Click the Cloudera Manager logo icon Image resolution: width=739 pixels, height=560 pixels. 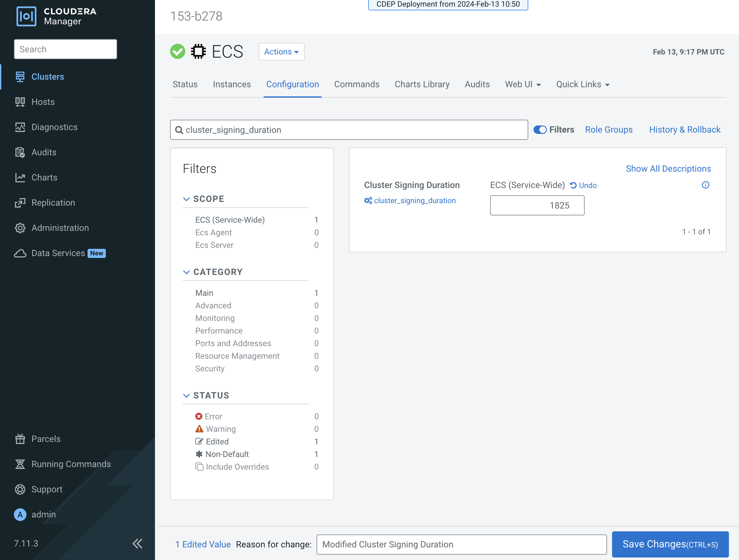[26, 16]
